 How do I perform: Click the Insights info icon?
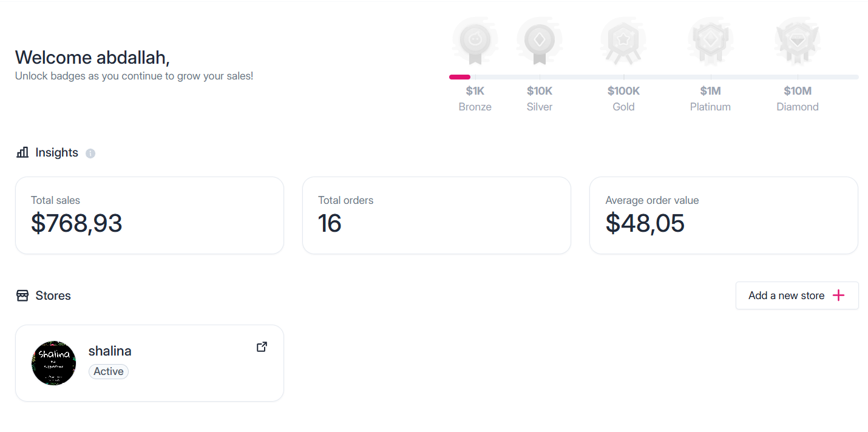tap(90, 154)
